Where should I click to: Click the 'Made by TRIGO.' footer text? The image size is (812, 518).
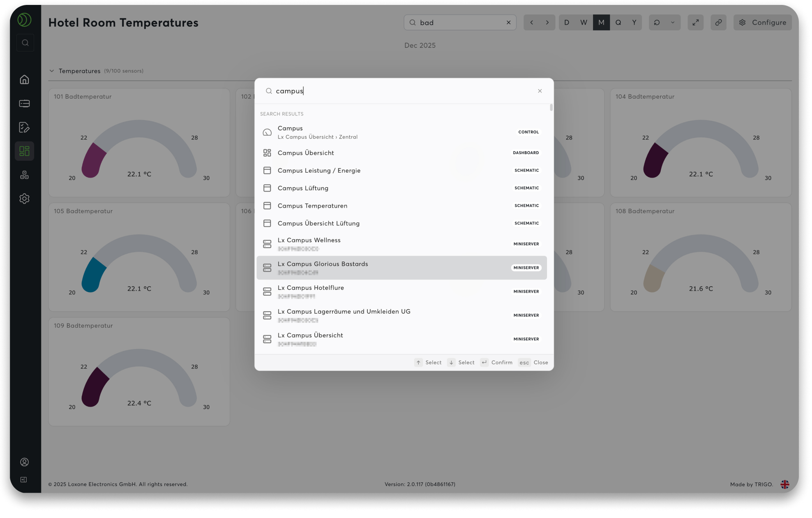tap(752, 485)
